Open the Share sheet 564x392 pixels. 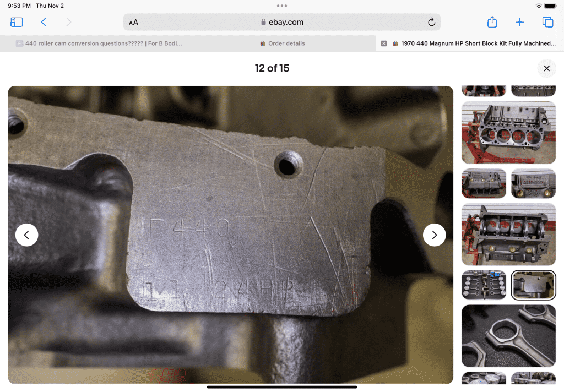[492, 22]
